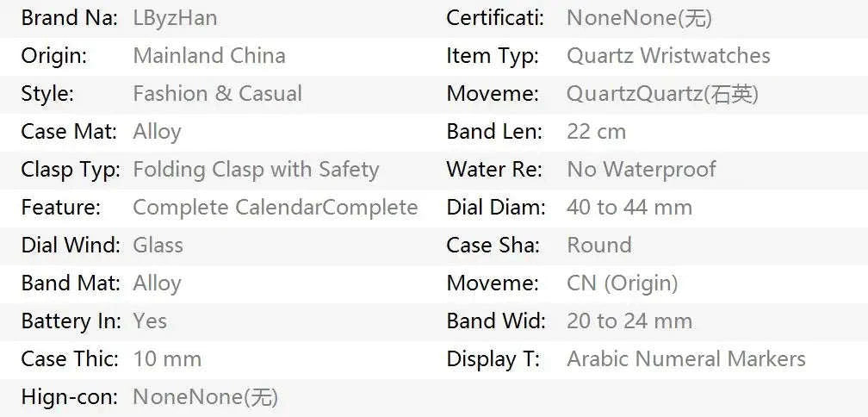
Task: Click the 40 to 44 mm dial diameter
Action: pos(629,208)
